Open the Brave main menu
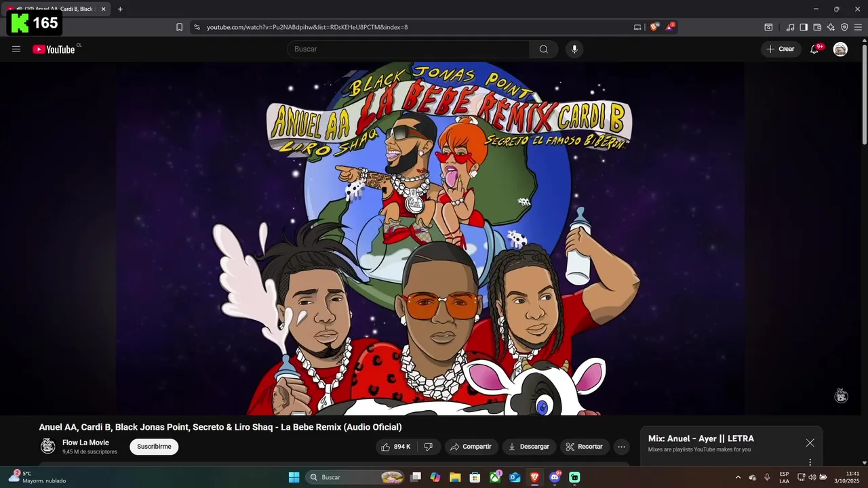868x488 pixels. coord(859,27)
